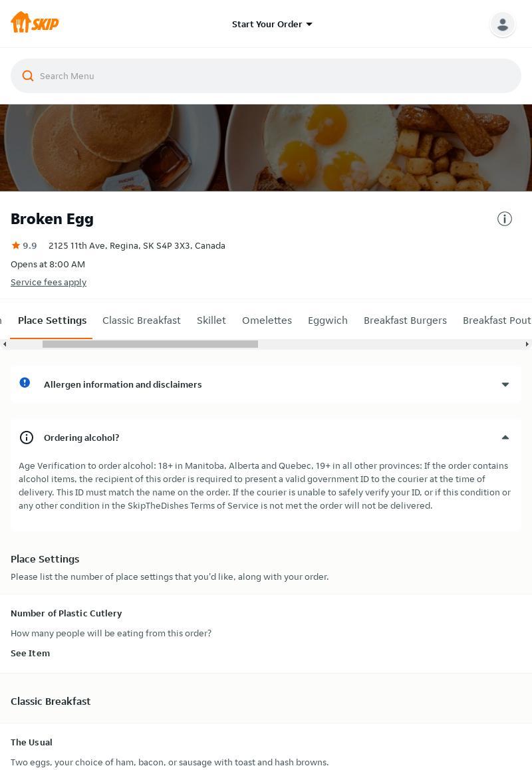Click the Skip logo icon
The height and width of the screenshot is (770, 532).
(x=35, y=23)
